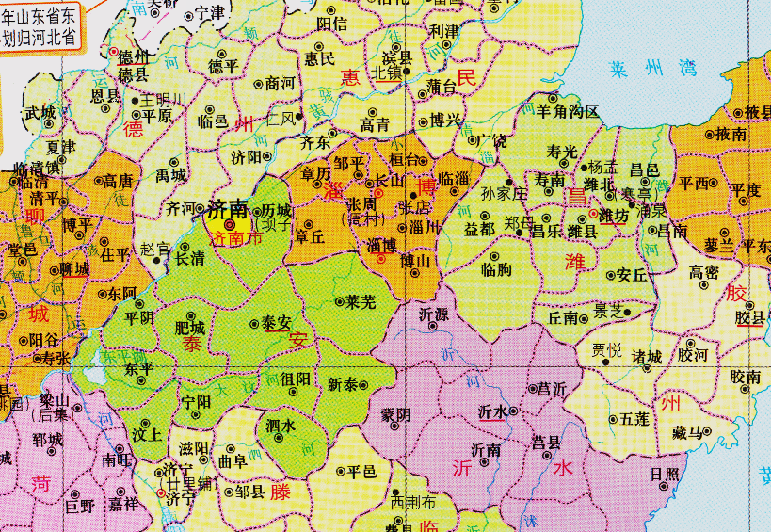This screenshot has height=532, width=771.
Task: Click the 桓台 county label
Action: coord(404,160)
